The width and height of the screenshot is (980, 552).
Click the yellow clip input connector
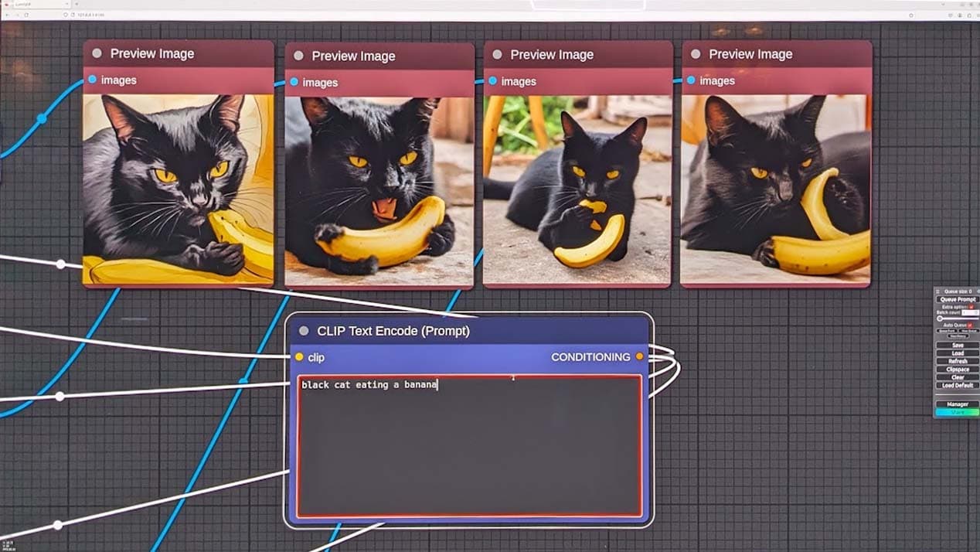[x=299, y=357]
